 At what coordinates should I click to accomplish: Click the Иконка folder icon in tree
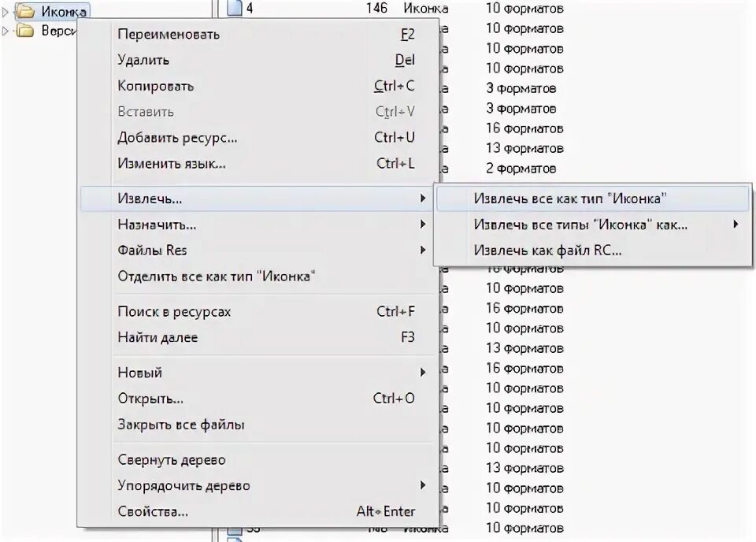[25, 11]
